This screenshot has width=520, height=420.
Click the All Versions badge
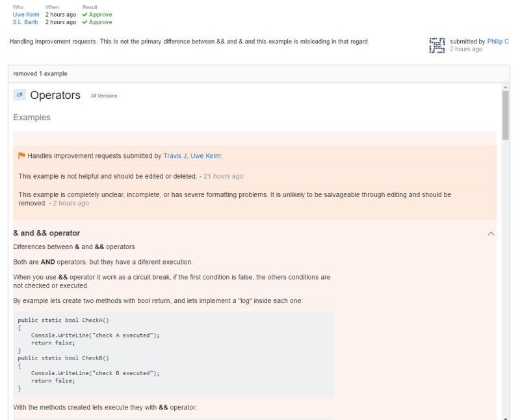point(104,96)
